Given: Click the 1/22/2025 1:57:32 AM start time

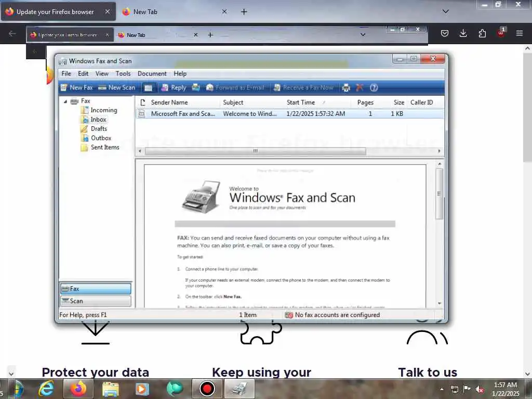Looking at the screenshot, I should (315, 114).
